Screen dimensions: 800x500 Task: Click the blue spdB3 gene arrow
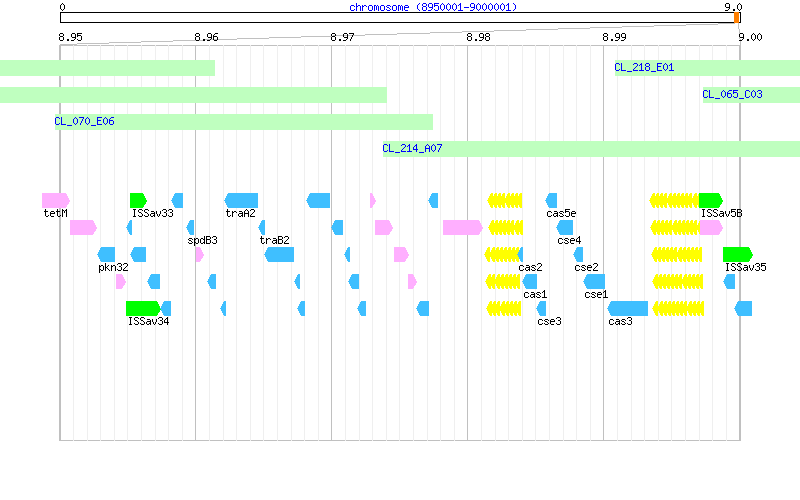[x=190, y=228]
